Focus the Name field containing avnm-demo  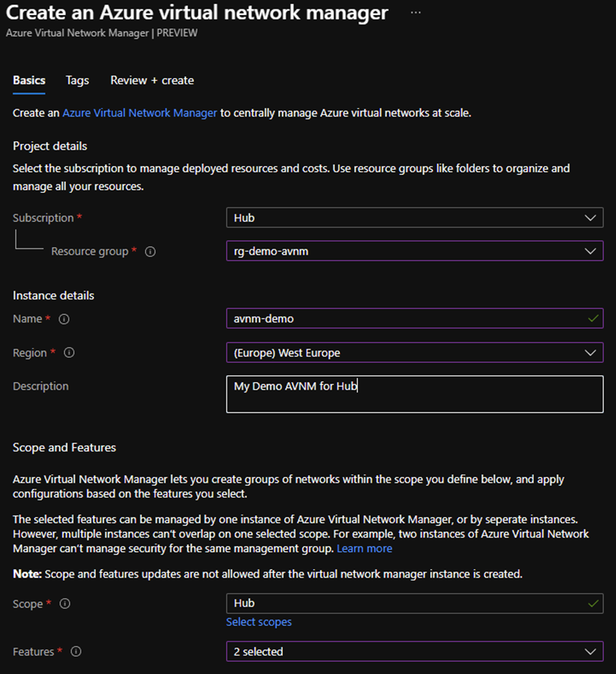click(415, 319)
